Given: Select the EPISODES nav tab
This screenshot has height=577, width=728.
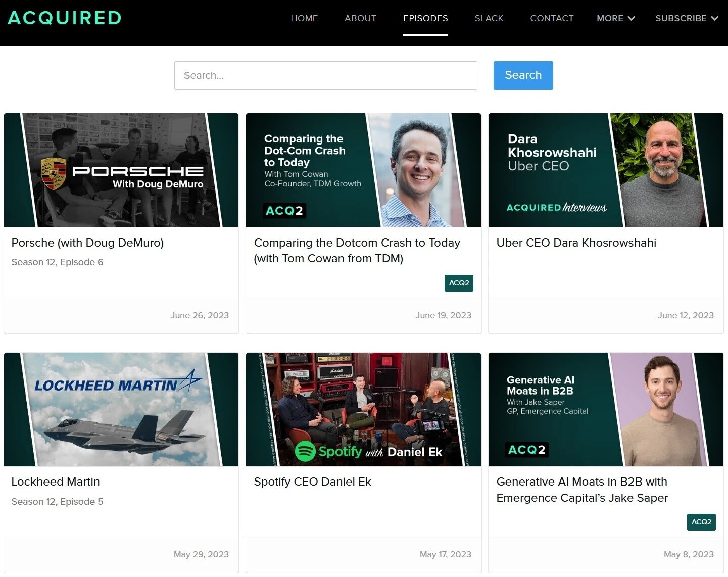Looking at the screenshot, I should [425, 18].
